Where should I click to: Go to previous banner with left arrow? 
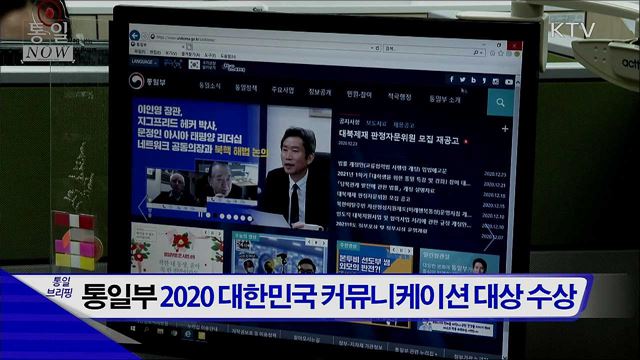pyautogui.click(x=142, y=207)
